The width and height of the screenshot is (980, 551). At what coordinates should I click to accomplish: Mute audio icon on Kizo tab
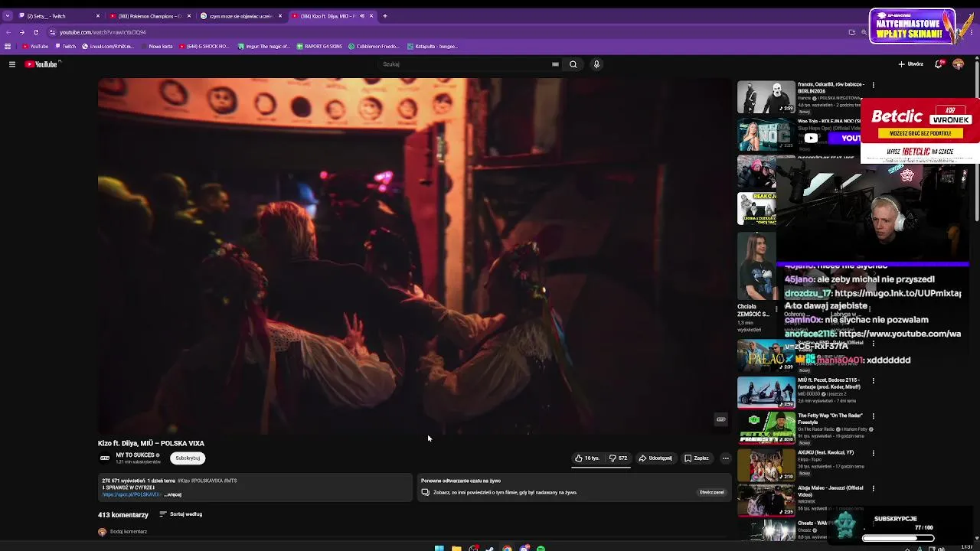point(362,16)
